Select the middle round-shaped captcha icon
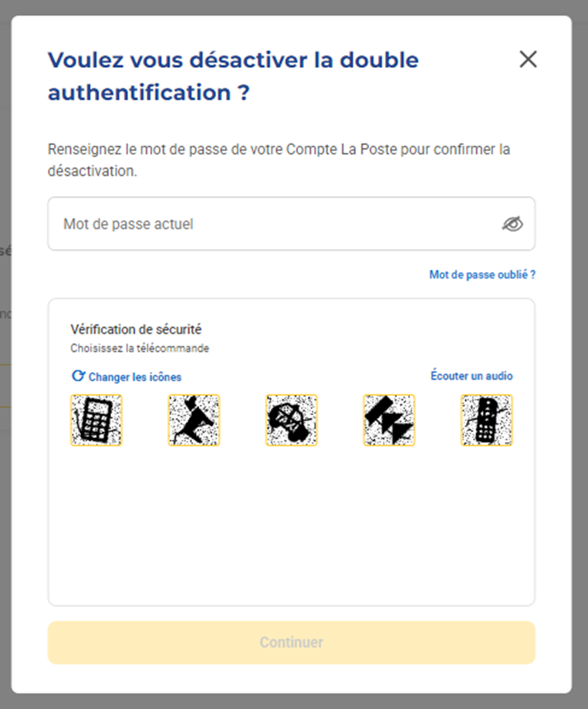This screenshot has height=709, width=588. [x=291, y=420]
